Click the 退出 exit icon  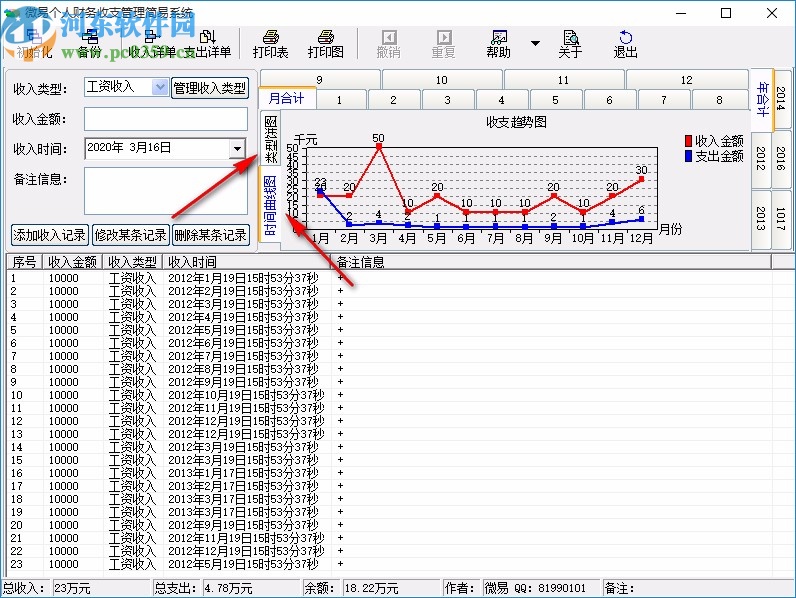(625, 44)
